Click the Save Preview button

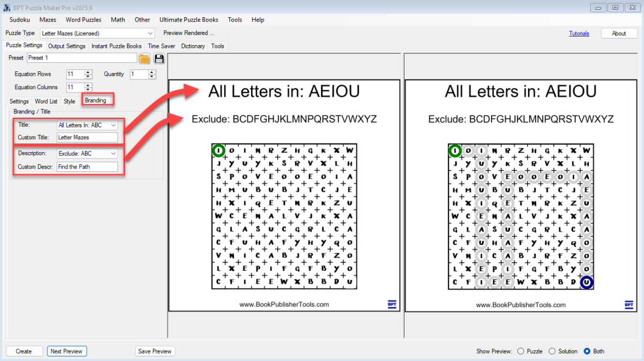click(x=155, y=351)
